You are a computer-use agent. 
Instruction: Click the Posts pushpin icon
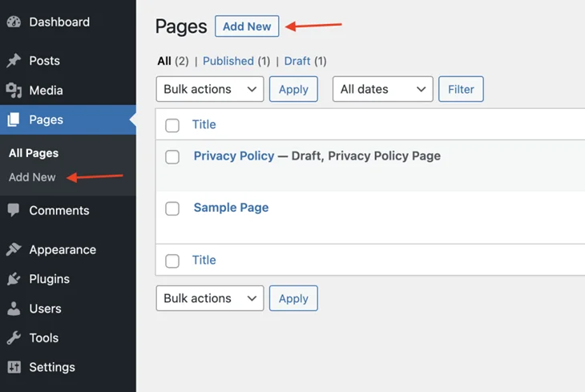(14, 60)
